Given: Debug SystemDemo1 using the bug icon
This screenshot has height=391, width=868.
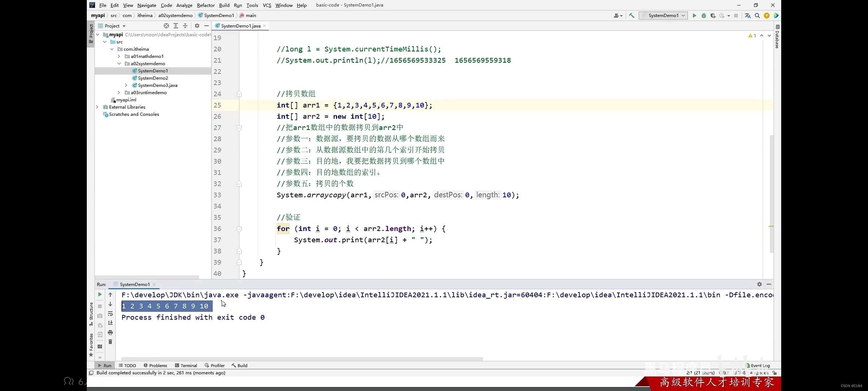Looking at the screenshot, I should [703, 16].
